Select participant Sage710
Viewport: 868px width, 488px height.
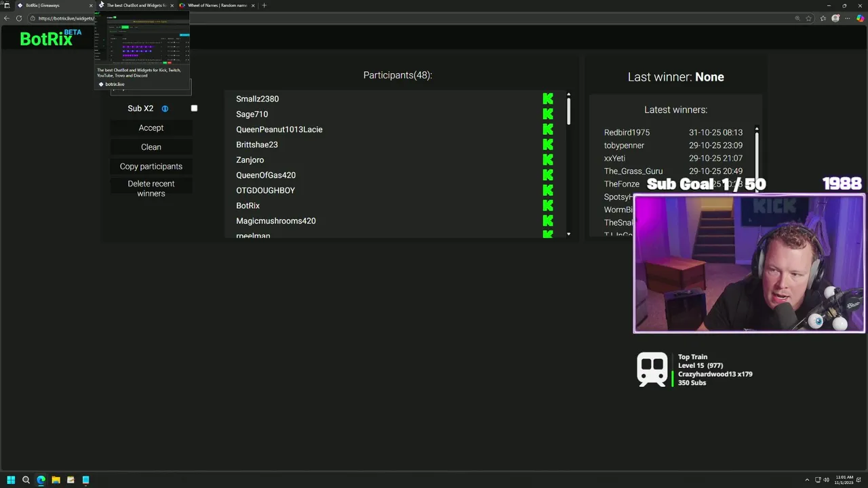pos(252,115)
